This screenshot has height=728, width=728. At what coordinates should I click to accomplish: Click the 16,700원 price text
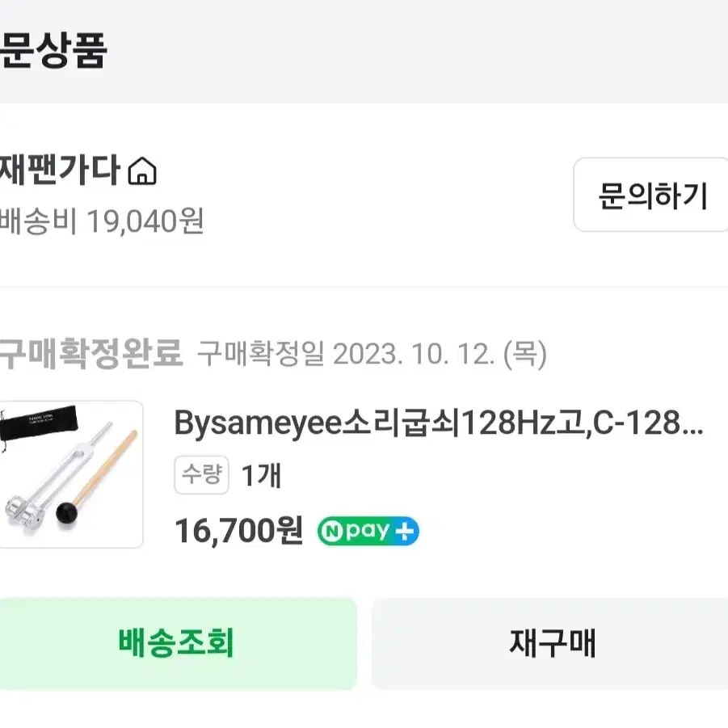238,531
